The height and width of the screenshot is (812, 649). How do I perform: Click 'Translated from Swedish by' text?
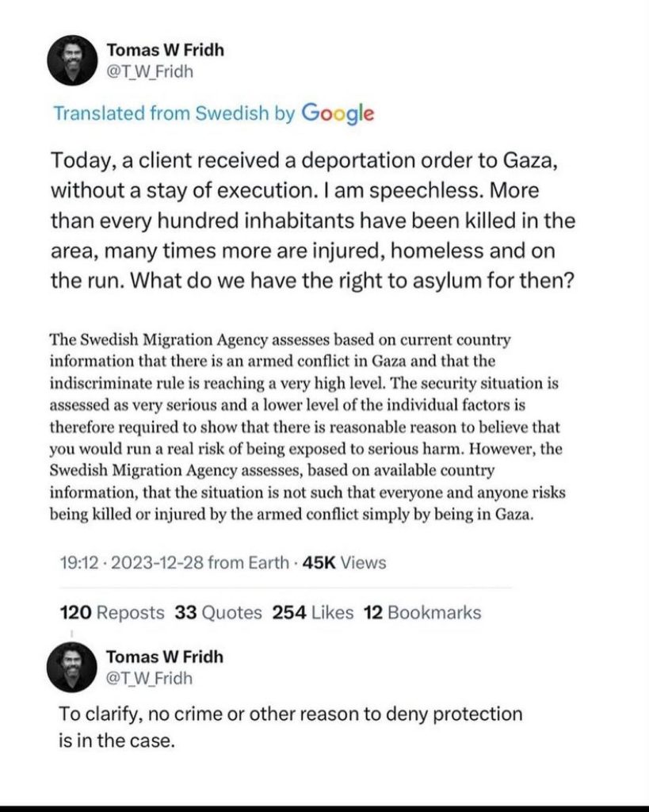tap(173, 113)
